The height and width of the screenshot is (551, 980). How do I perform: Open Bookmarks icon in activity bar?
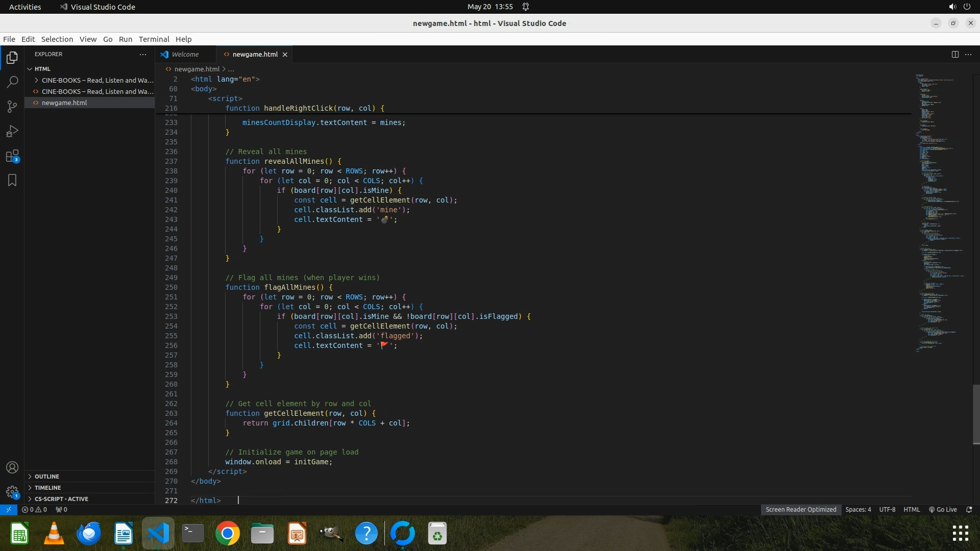(12, 180)
